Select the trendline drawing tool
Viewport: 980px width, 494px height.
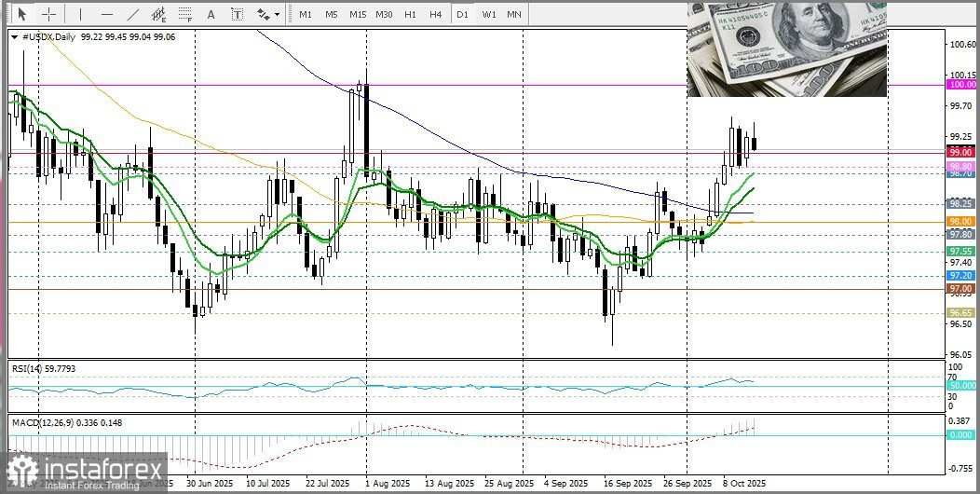click(x=132, y=14)
